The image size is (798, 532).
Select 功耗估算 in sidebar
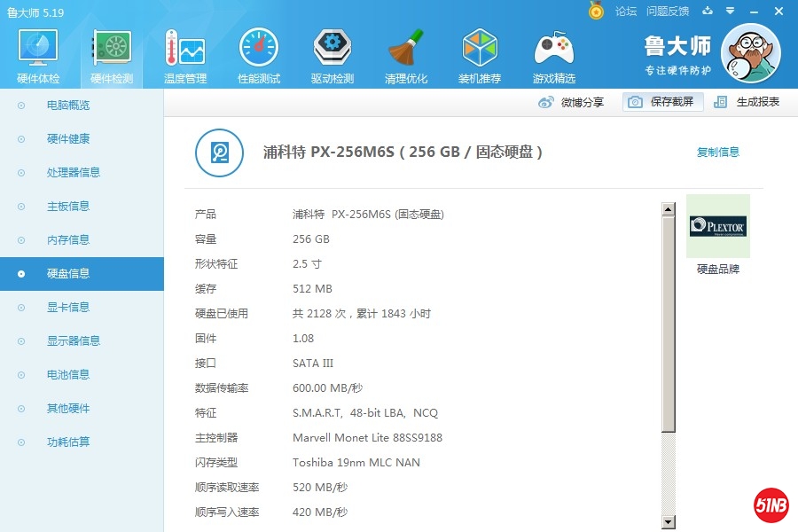pyautogui.click(x=68, y=442)
